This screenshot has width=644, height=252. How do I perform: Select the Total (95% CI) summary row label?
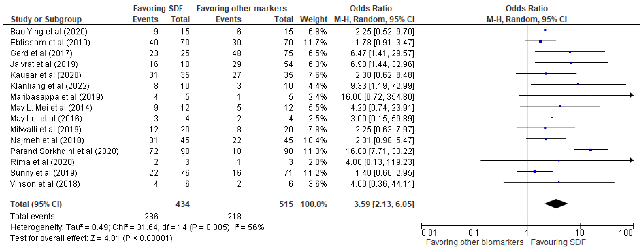click(36, 204)
